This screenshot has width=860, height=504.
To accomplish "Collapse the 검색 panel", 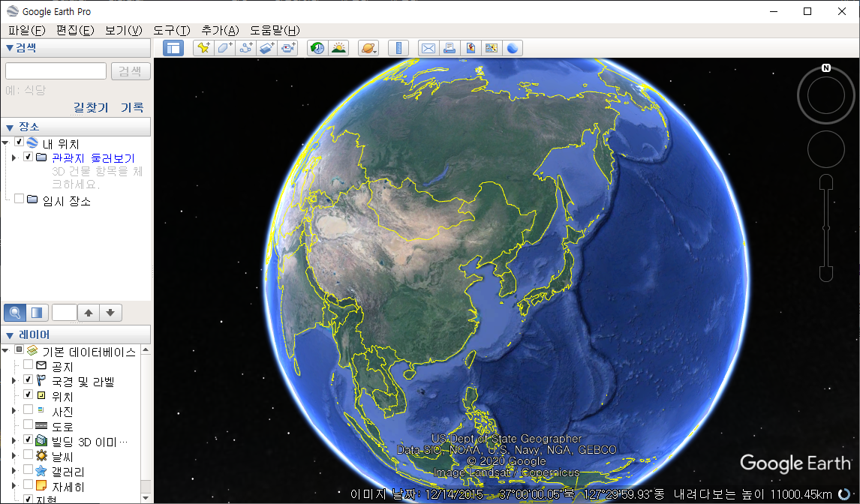I will point(9,48).
